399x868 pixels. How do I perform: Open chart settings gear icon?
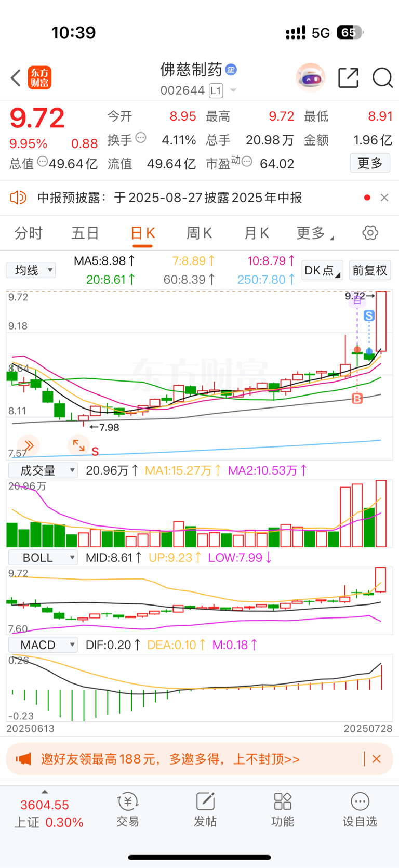(x=370, y=232)
